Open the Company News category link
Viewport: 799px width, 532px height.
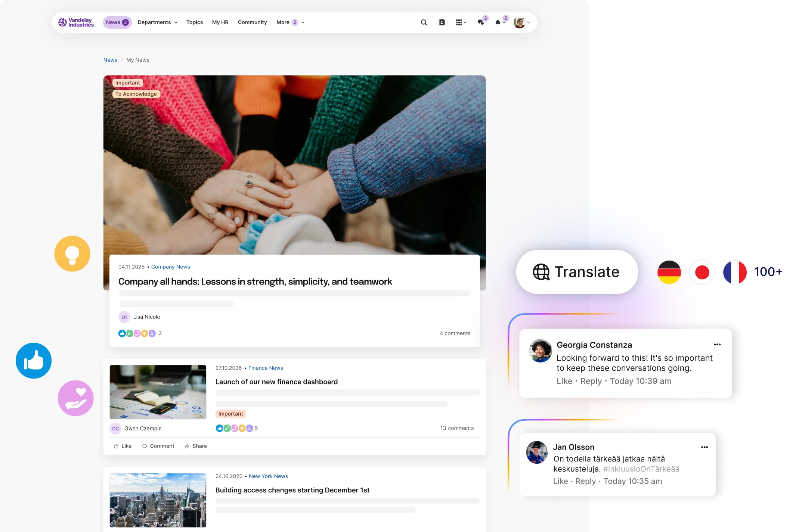[x=170, y=267]
